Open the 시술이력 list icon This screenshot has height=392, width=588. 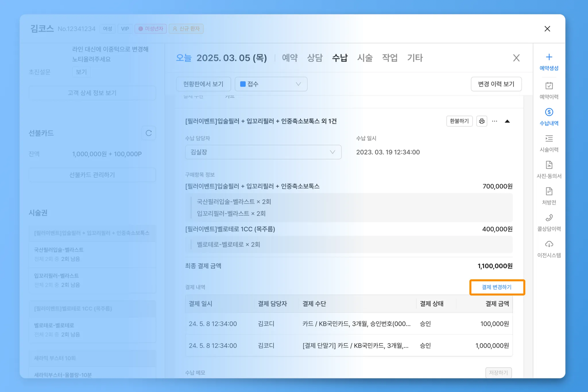[549, 139]
